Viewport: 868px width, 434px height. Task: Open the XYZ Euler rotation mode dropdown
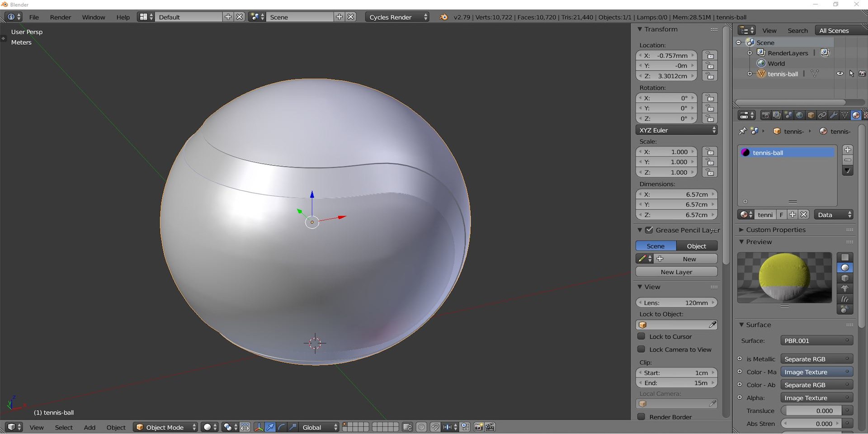coord(676,130)
